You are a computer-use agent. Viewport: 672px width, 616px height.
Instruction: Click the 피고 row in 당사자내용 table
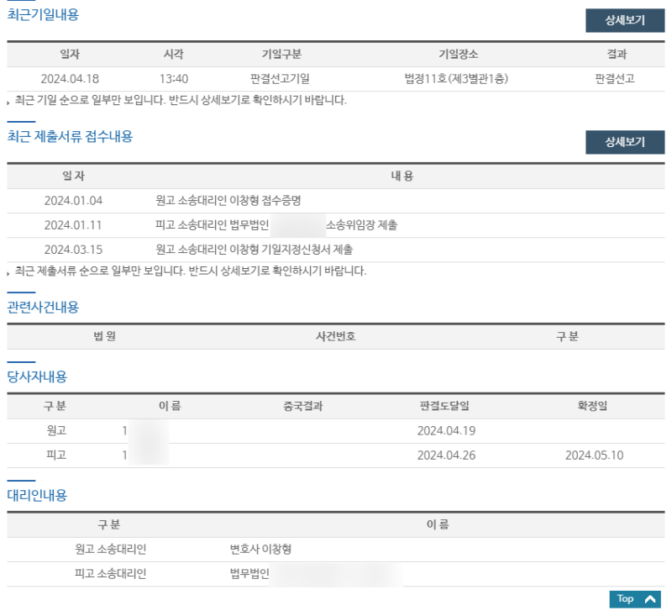click(x=56, y=455)
